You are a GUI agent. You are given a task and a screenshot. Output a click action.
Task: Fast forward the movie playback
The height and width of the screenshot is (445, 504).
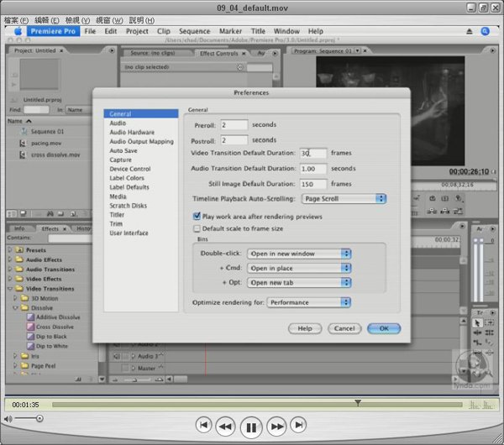pos(276,427)
